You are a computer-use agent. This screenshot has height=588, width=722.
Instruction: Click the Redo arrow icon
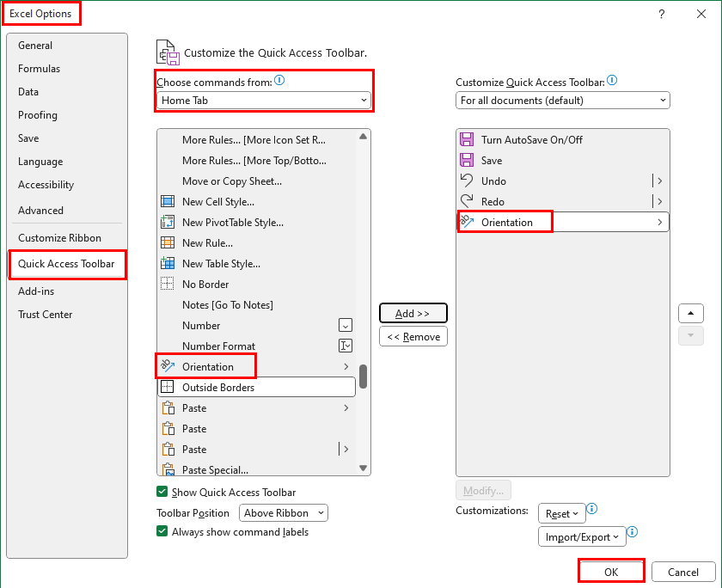coord(467,201)
